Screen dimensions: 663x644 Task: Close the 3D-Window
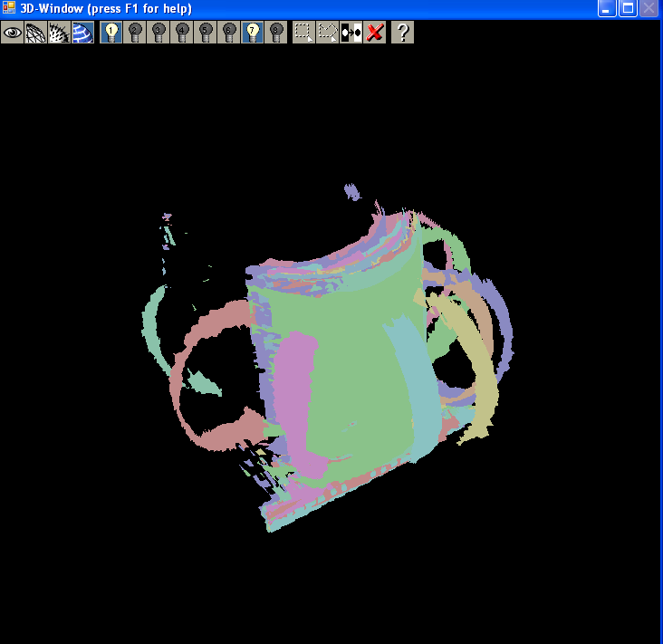point(649,8)
